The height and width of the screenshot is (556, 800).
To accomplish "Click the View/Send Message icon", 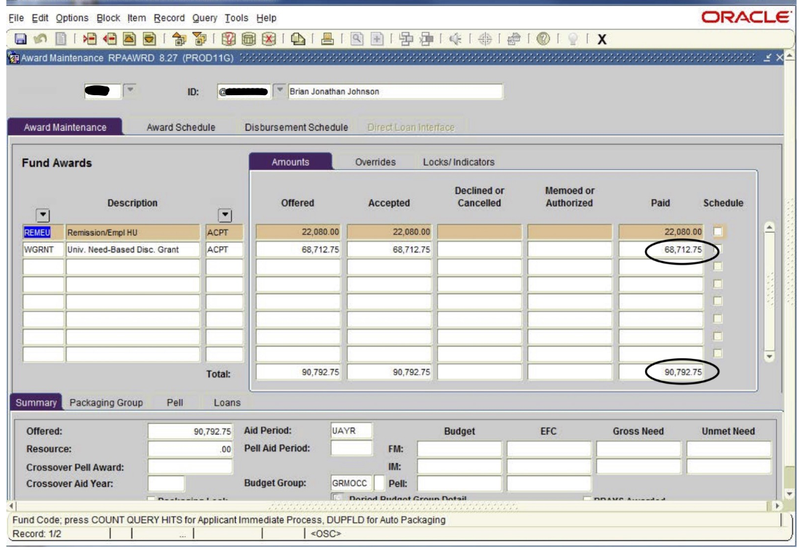I will 298,39.
